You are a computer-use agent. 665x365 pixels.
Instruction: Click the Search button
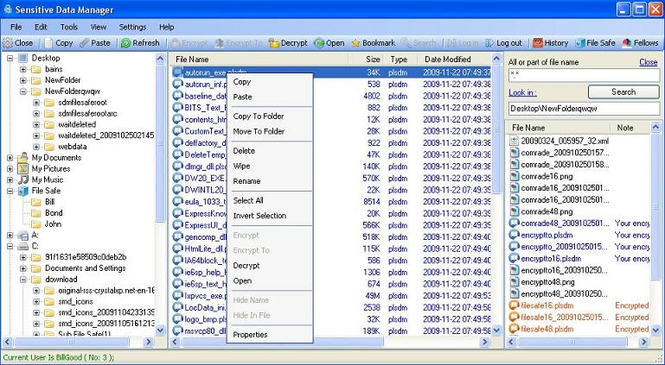(623, 92)
